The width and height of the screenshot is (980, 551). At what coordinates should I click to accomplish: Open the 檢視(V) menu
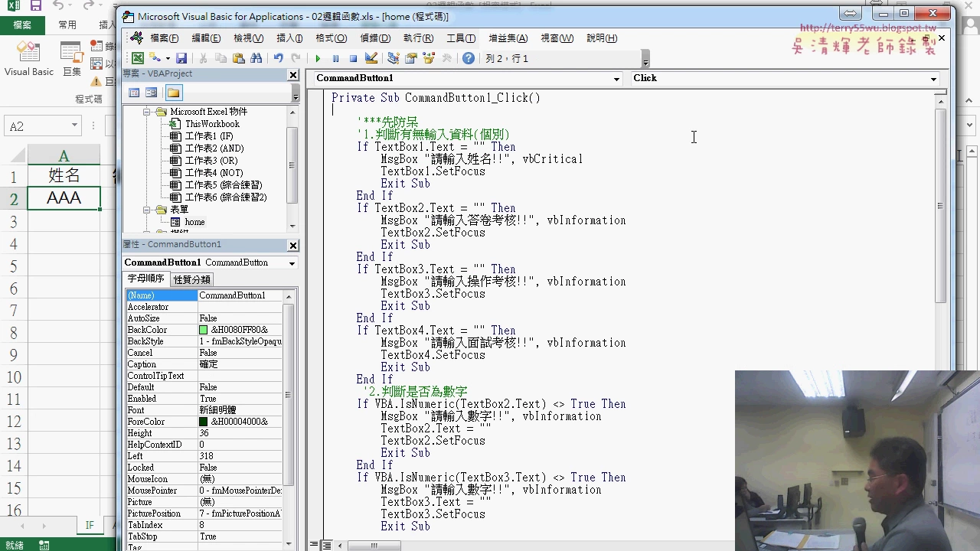point(249,38)
